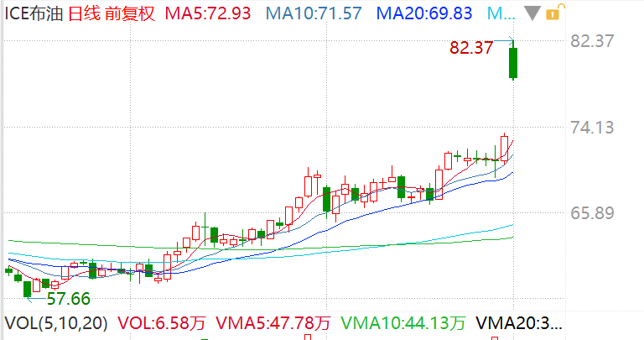This screenshot has width=644, height=340.
Task: Select the MA10:71.57 indicator value
Action: 314,13
